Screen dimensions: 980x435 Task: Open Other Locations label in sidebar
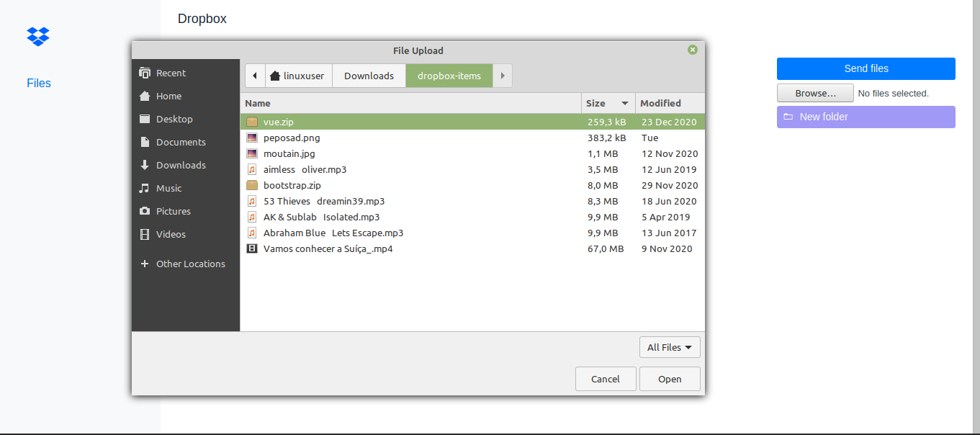191,264
